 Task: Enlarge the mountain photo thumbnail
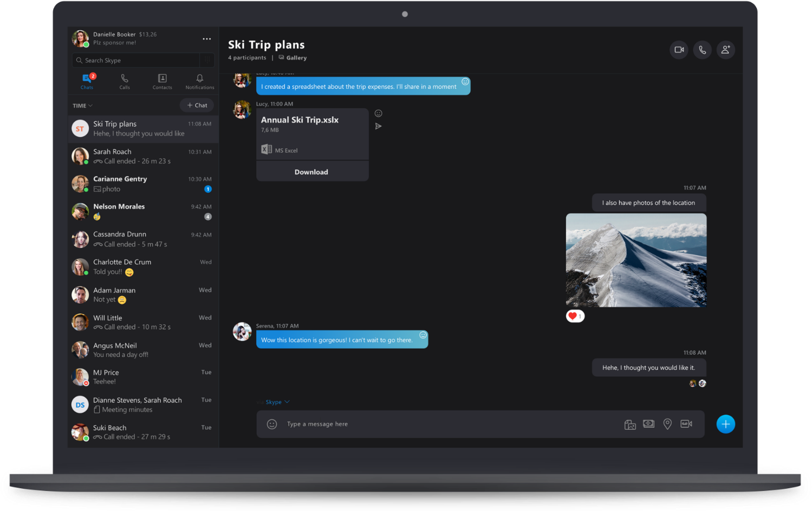pos(636,260)
